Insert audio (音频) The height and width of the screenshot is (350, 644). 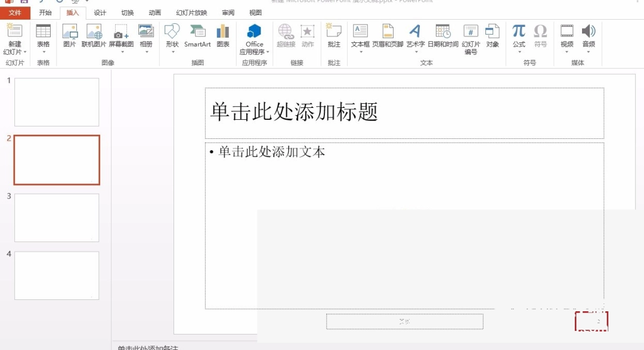point(589,31)
